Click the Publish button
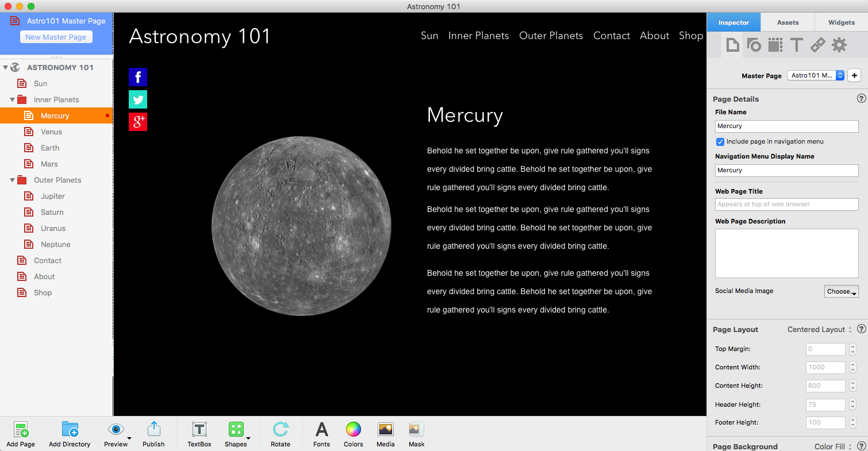Viewport: 868px width, 451px height. 153,430
